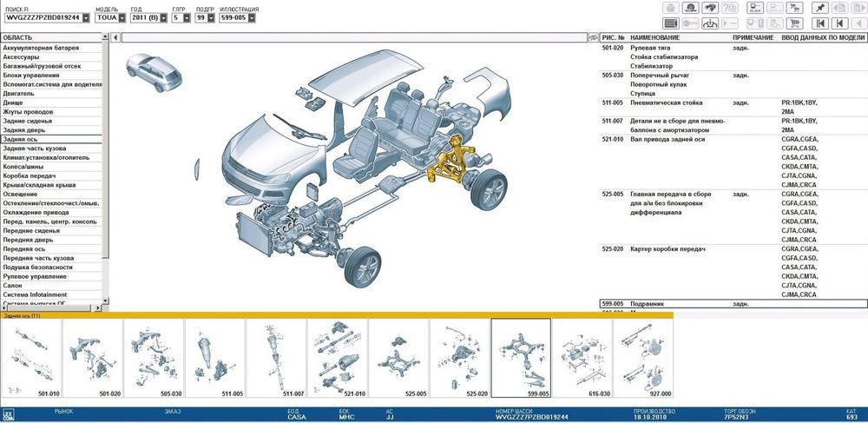Click the grayed wrench key icon
The height and width of the screenshot is (423, 868).
(x=690, y=23)
